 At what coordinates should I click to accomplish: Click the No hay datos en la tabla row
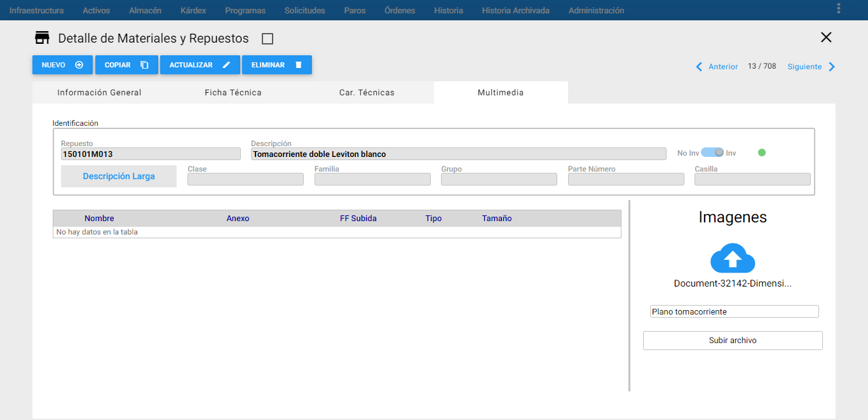point(337,232)
